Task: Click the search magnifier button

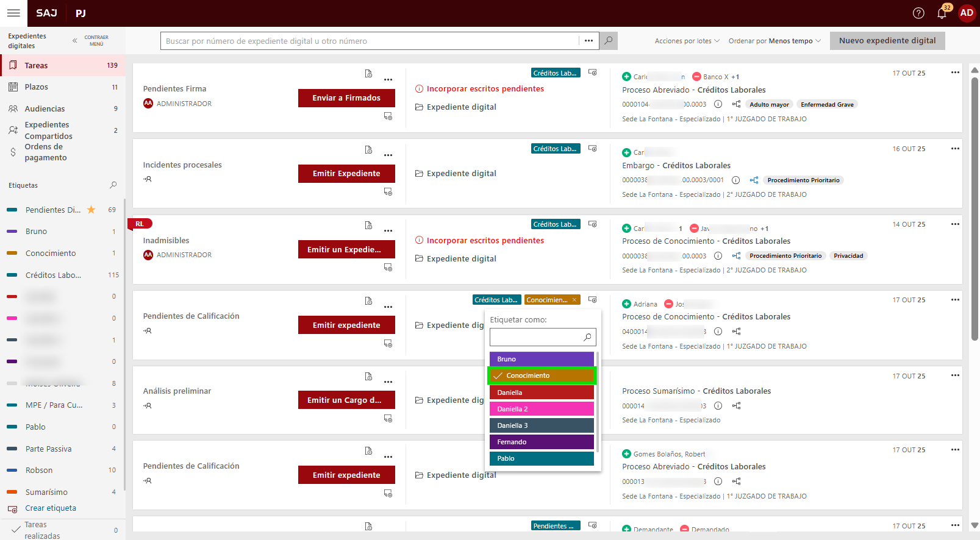Action: [608, 41]
